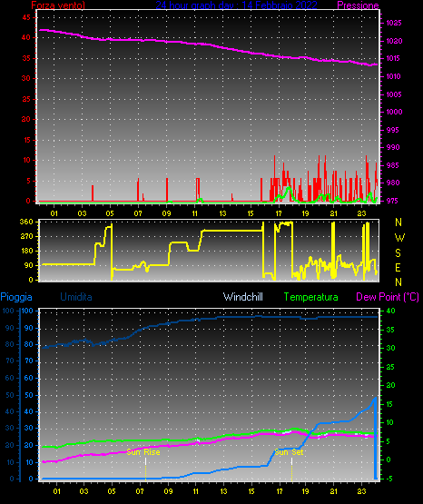The image size is (423, 504).
Task: Click the humidity axis value '100'
Action: (27, 311)
